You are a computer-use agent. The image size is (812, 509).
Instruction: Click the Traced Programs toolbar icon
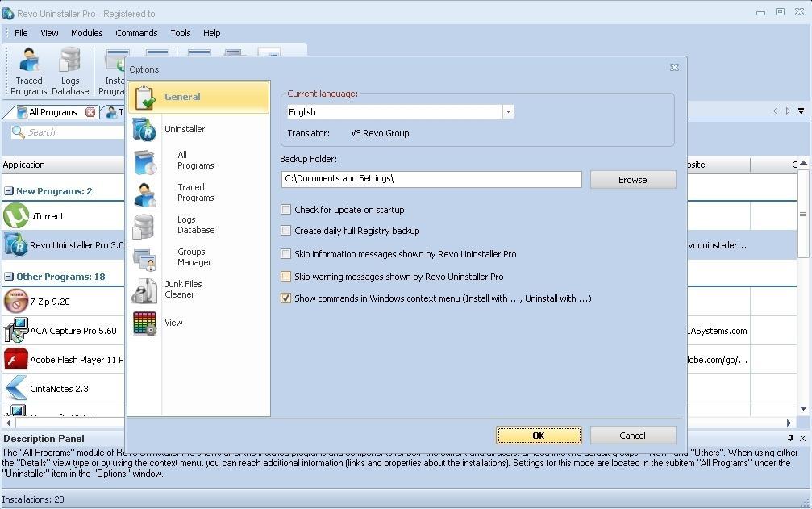[x=28, y=69]
